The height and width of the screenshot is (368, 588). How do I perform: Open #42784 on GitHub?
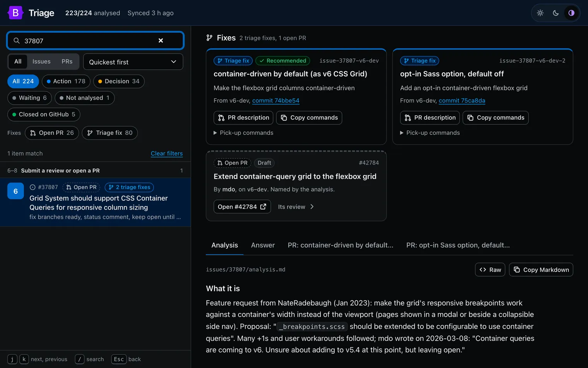coord(242,207)
